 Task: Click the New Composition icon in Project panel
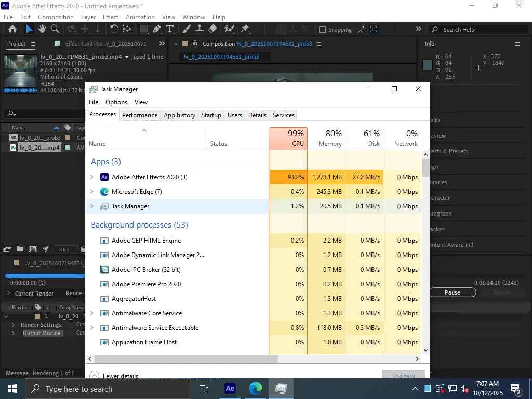coord(33,249)
